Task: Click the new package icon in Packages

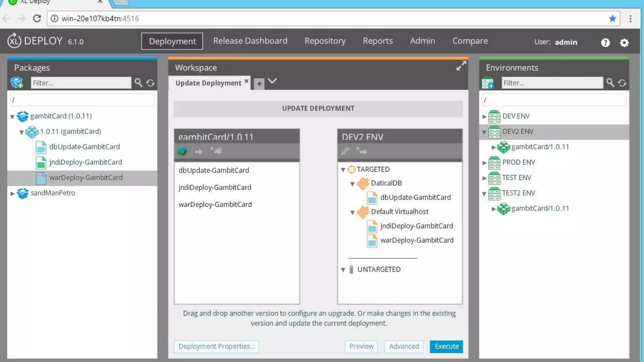Action: (x=16, y=83)
